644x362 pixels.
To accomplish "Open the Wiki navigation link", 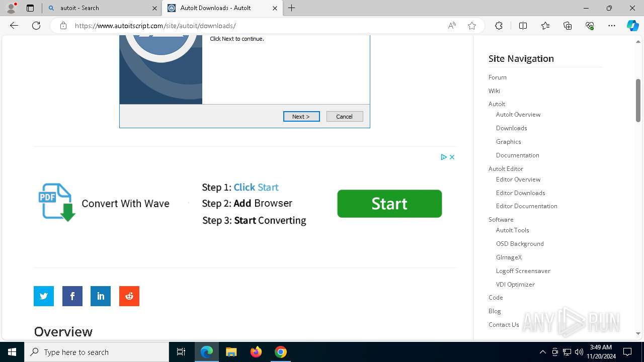I will pos(494,90).
